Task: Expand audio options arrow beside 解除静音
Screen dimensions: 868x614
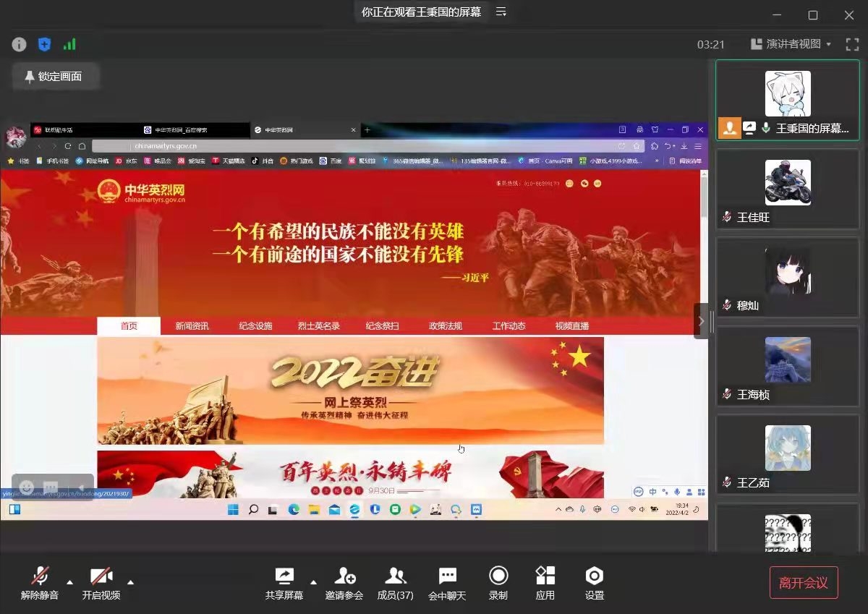Action: click(x=70, y=581)
